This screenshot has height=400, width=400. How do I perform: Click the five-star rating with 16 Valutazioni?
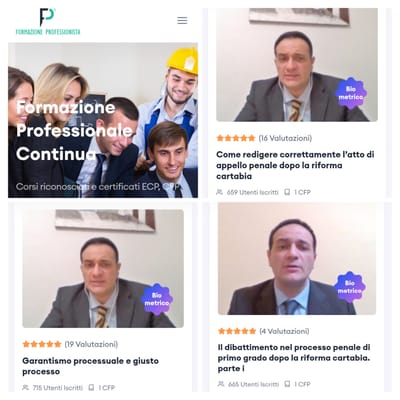(236, 138)
